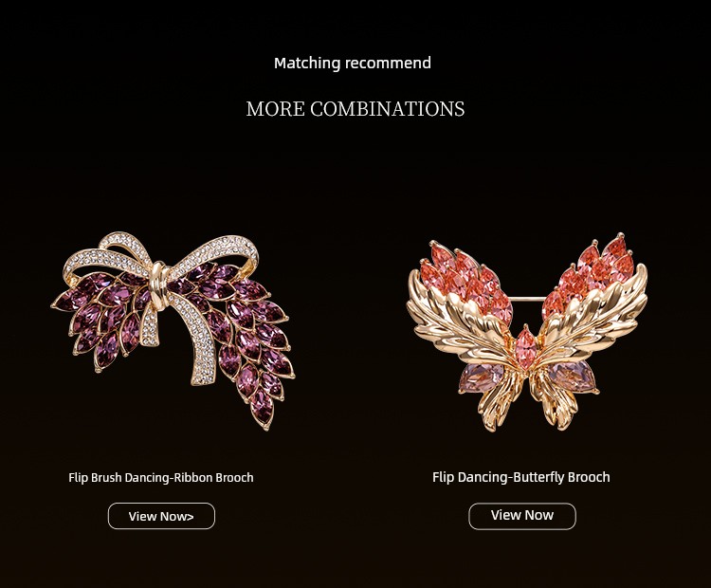Click the pink center crystal of the butterfly
Screen dimensions: 711x588
[525, 344]
